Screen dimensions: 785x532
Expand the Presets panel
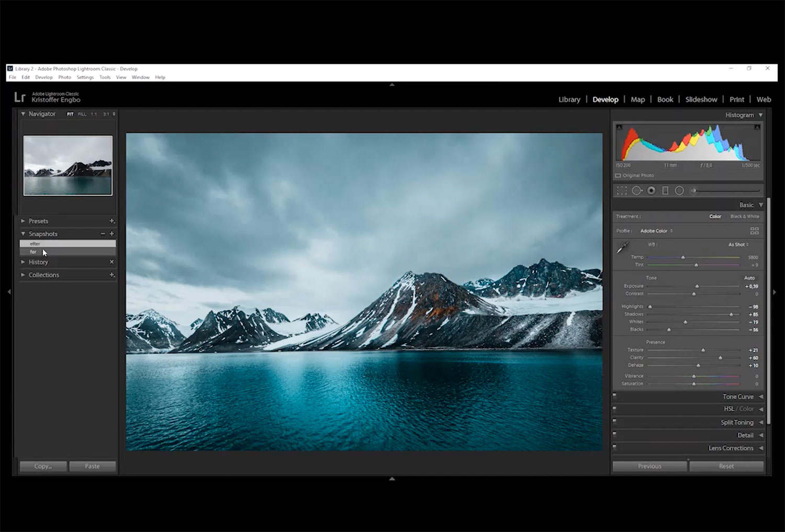(x=38, y=221)
